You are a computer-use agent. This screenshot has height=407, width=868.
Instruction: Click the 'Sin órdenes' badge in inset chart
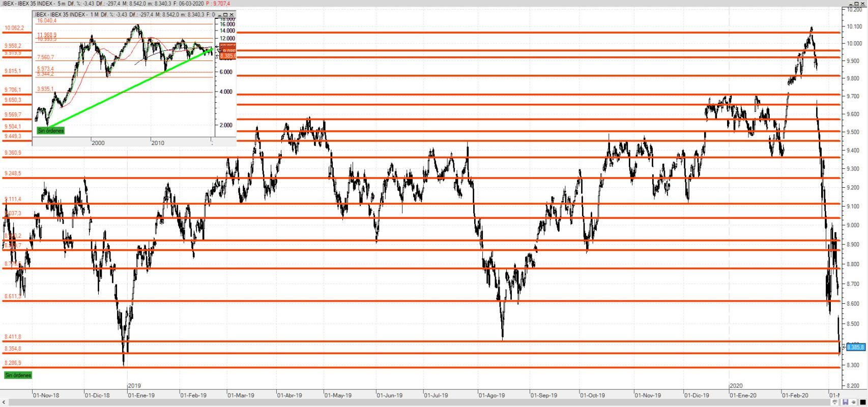[x=51, y=131]
